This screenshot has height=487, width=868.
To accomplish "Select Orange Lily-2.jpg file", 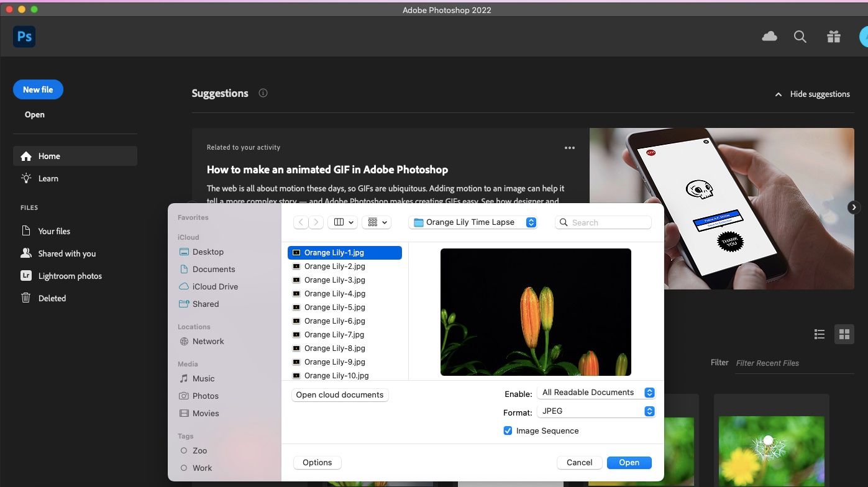I will 345,266.
